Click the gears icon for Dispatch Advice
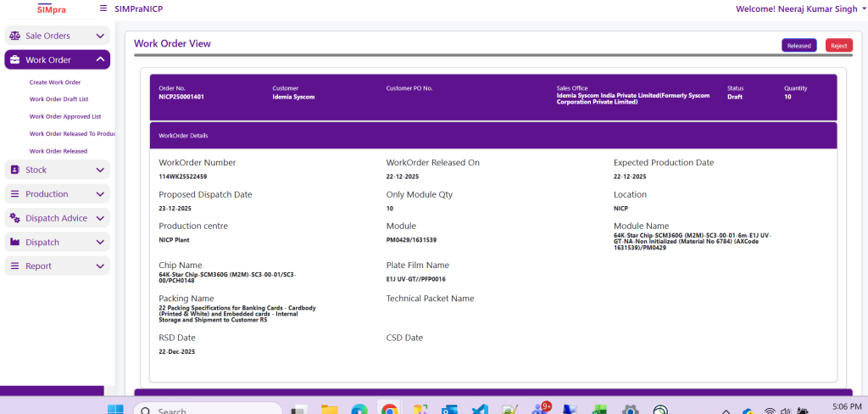The width and height of the screenshot is (868, 414). click(15, 218)
